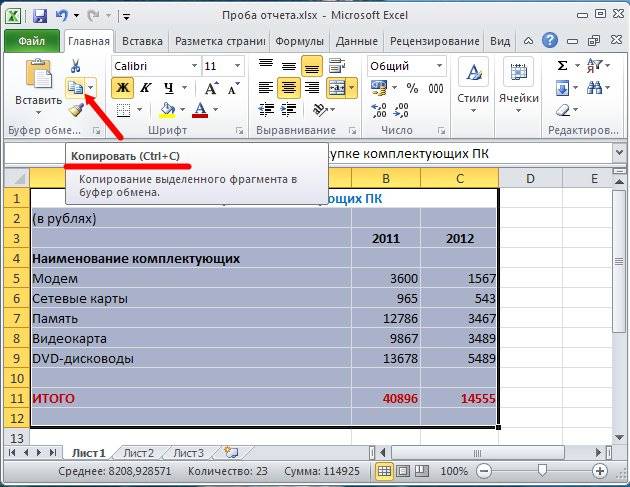Decrease font size with small A icon
Viewport: 630px width, 487px height.
(x=233, y=88)
